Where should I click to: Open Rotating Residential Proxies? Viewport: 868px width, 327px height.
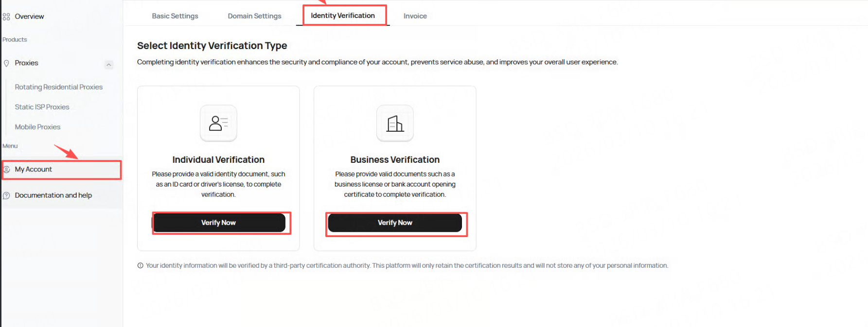coord(58,87)
